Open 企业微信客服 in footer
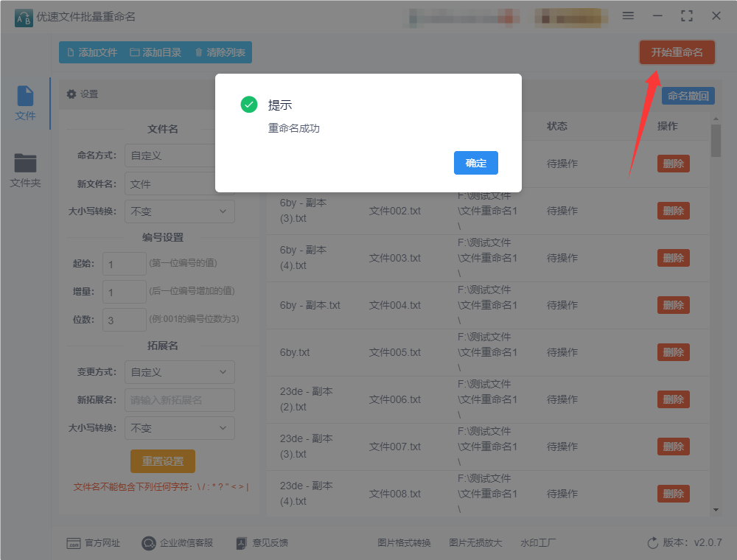The height and width of the screenshot is (560, 737). (177, 543)
